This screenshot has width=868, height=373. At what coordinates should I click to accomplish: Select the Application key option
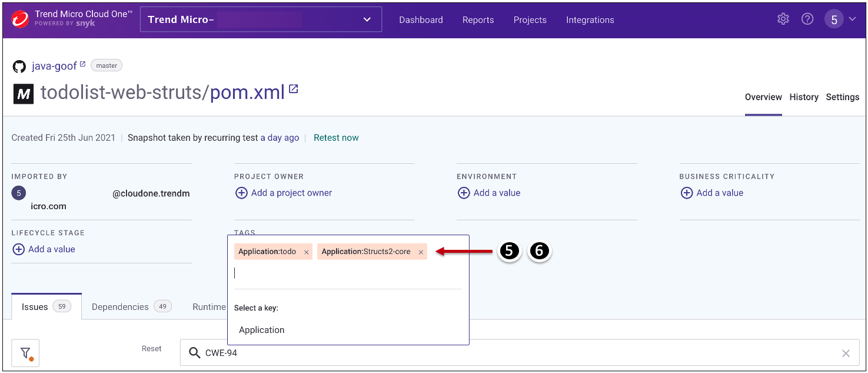pyautogui.click(x=262, y=330)
